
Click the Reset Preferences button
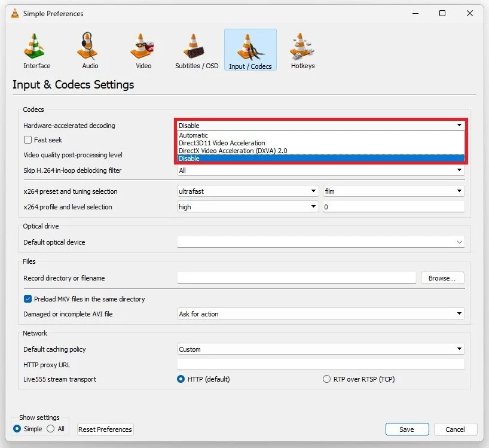(x=105, y=429)
